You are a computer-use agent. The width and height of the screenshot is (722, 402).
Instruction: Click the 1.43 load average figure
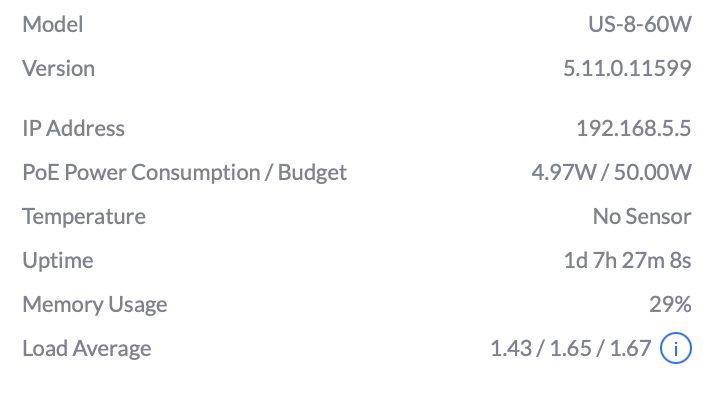click(510, 348)
